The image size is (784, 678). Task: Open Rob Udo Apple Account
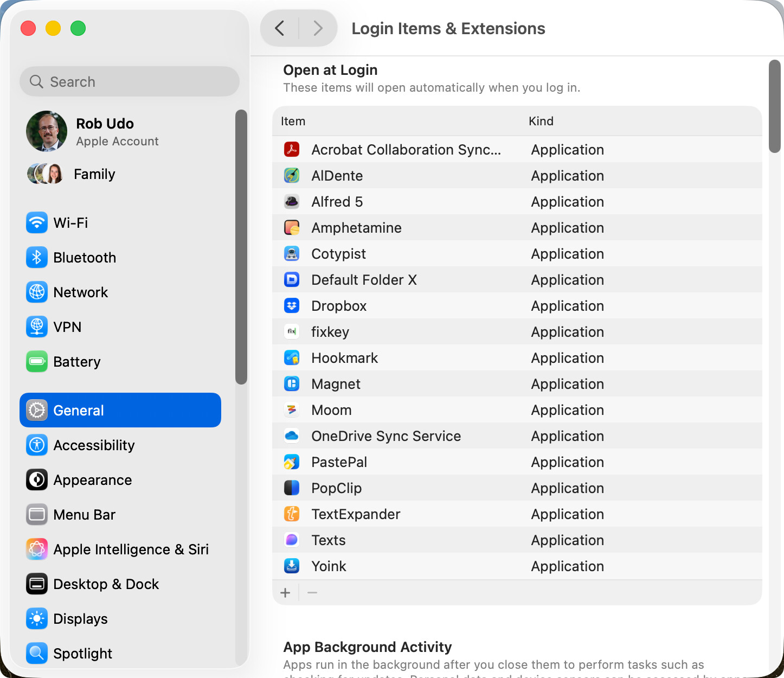click(105, 131)
